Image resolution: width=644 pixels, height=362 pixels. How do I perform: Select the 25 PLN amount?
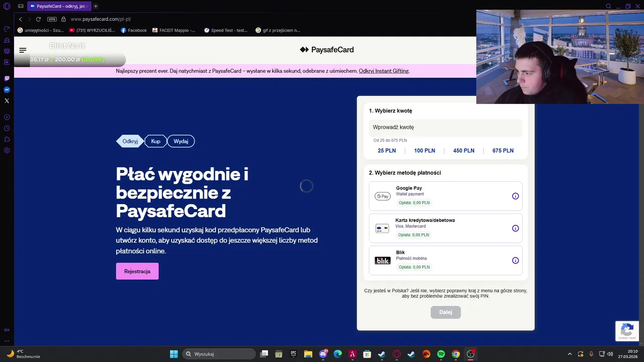pyautogui.click(x=387, y=151)
